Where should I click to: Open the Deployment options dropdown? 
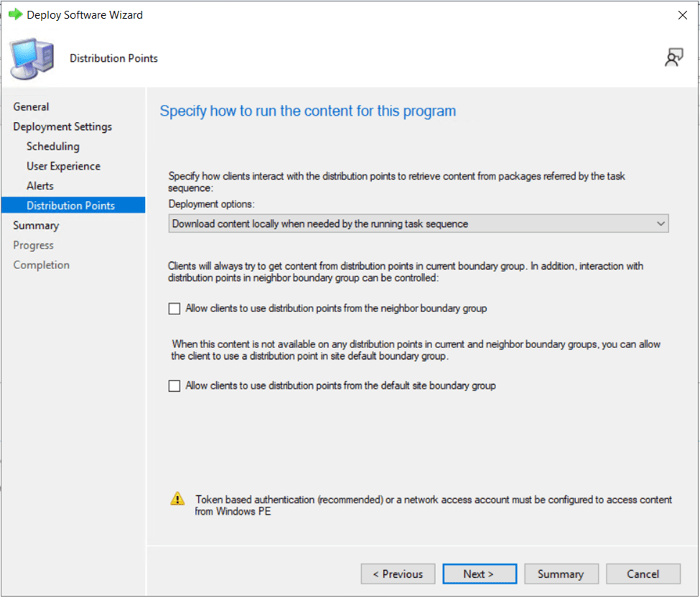click(x=419, y=224)
